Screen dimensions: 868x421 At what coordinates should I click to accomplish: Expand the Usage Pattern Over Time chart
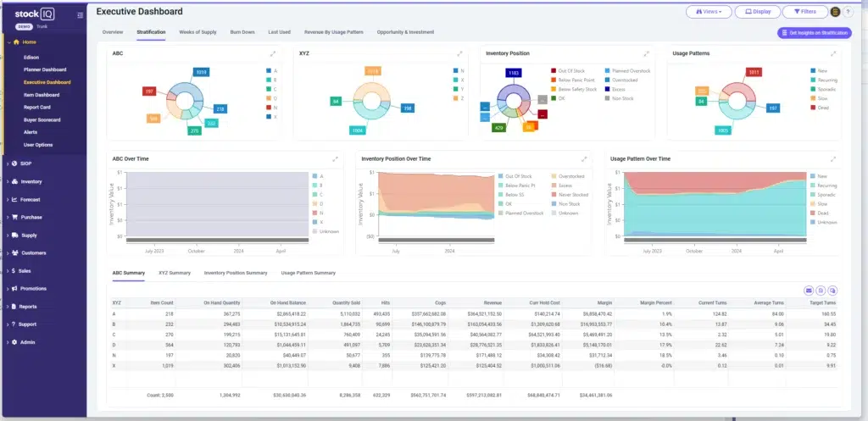[833, 158]
